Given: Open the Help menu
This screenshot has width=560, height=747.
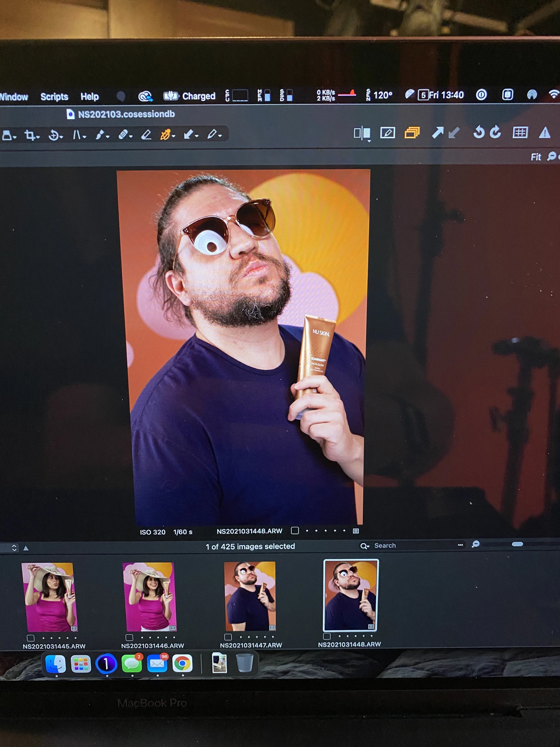Looking at the screenshot, I should click(89, 97).
